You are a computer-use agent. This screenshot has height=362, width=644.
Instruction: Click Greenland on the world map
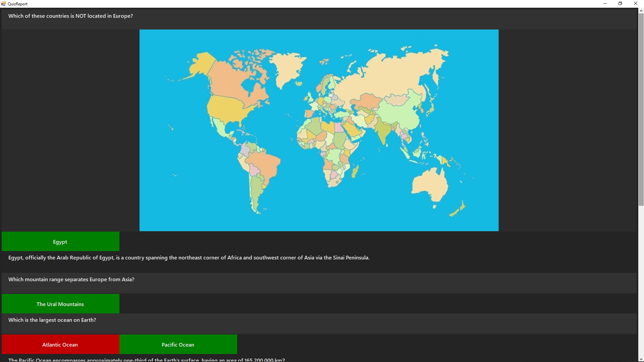pyautogui.click(x=288, y=67)
